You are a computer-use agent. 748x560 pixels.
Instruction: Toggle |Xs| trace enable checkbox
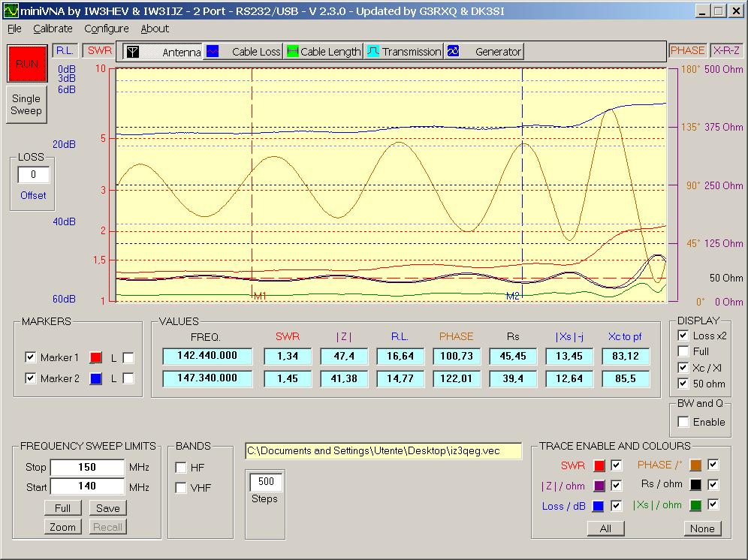(x=713, y=504)
